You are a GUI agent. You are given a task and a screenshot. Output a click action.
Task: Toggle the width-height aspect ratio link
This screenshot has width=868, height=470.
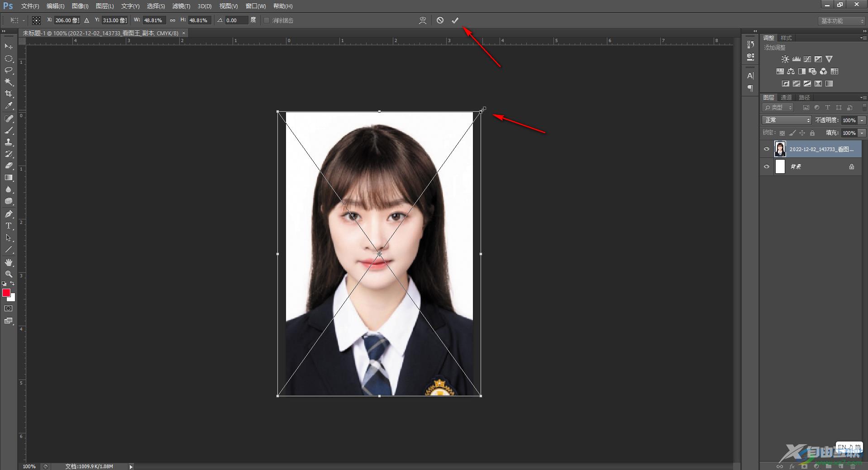tap(172, 20)
